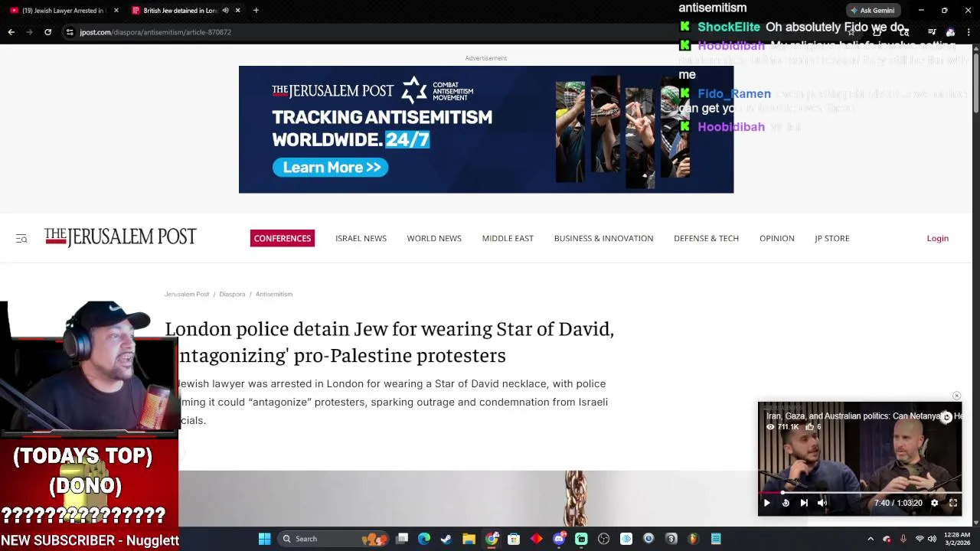
Task: Click the mini video like thumbs-up icon
Action: coord(810,427)
